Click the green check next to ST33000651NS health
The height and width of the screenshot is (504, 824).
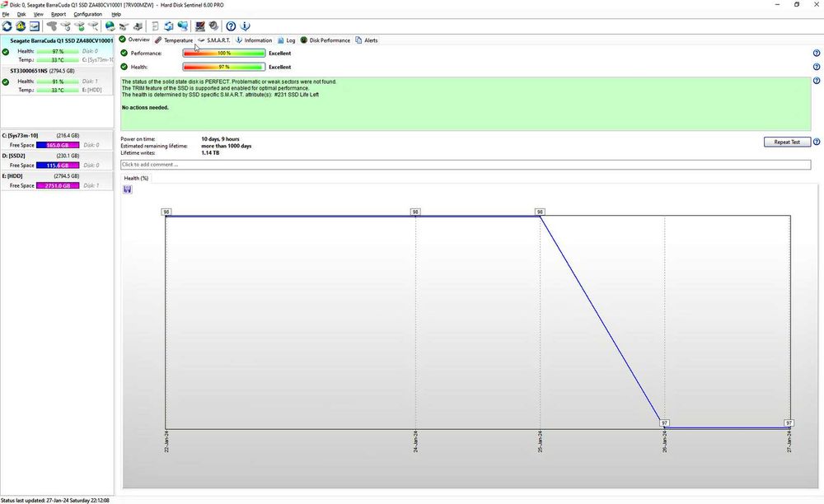5,82
